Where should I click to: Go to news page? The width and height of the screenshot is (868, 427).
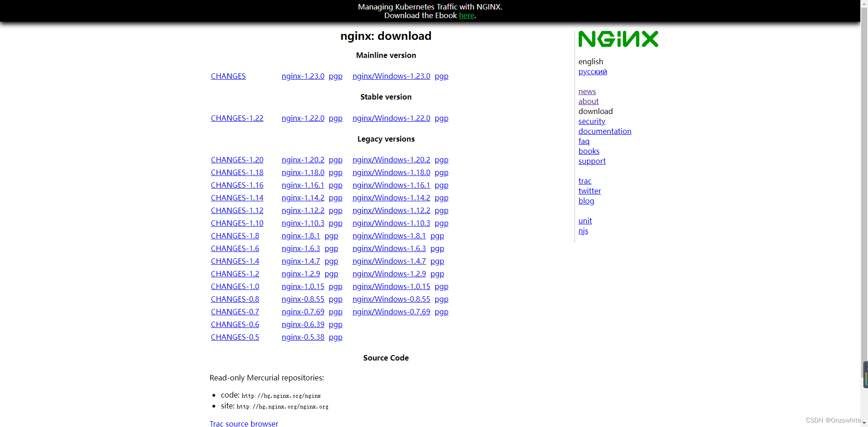coord(587,91)
